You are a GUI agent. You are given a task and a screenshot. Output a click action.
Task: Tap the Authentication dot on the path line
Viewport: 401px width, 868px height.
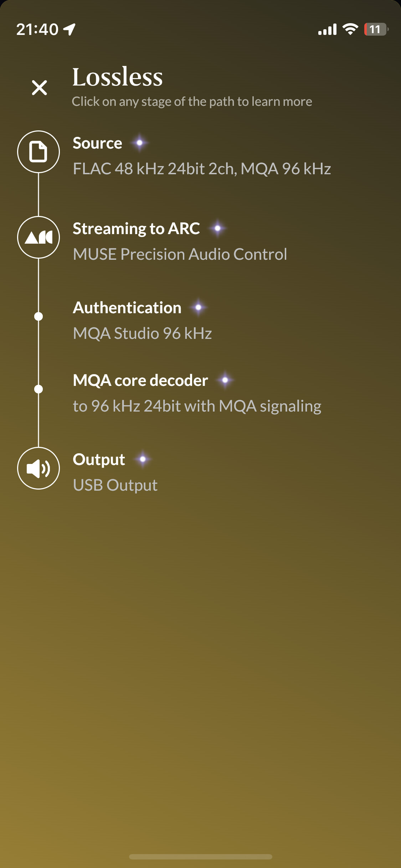coord(38,316)
